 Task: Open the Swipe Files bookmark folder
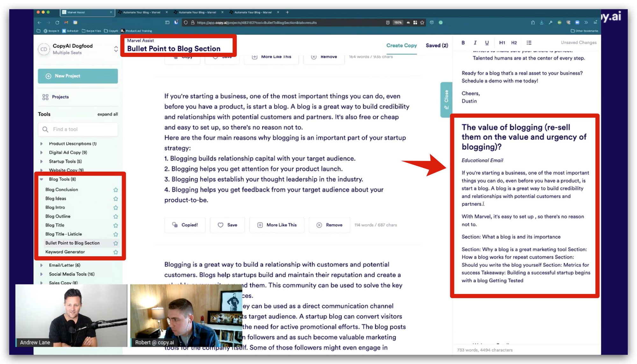pyautogui.click(x=91, y=31)
